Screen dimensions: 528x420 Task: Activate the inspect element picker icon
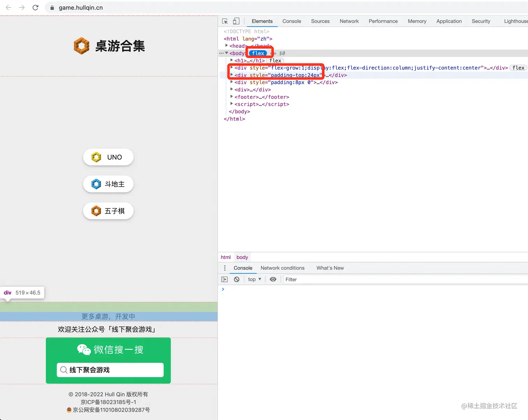tap(225, 21)
